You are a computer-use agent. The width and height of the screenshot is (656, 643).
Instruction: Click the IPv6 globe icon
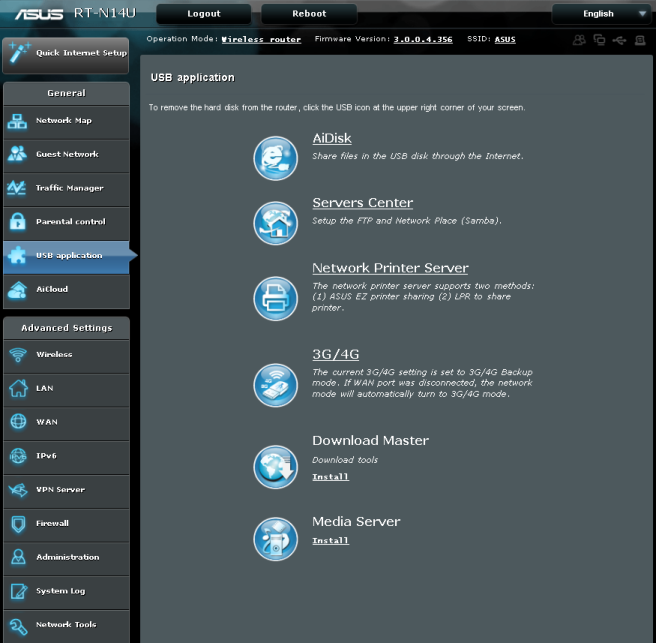18,456
